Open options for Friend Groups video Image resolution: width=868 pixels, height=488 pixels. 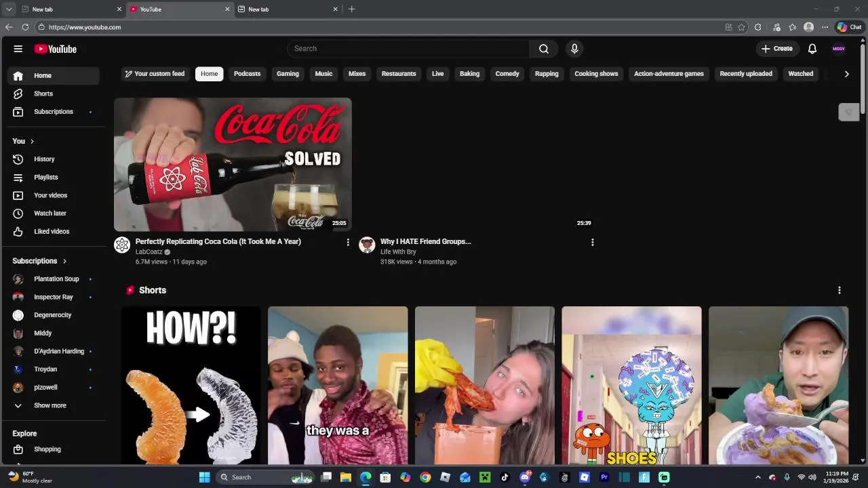(x=593, y=242)
